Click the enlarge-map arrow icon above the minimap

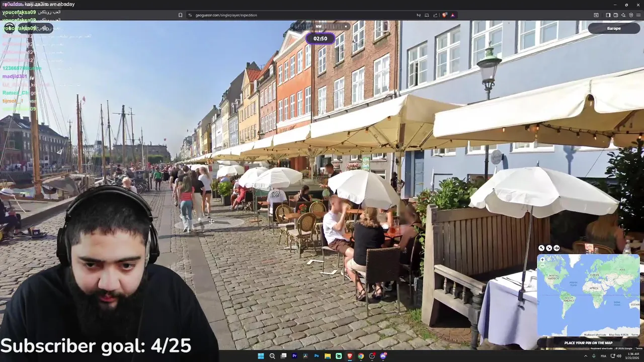pos(541,248)
